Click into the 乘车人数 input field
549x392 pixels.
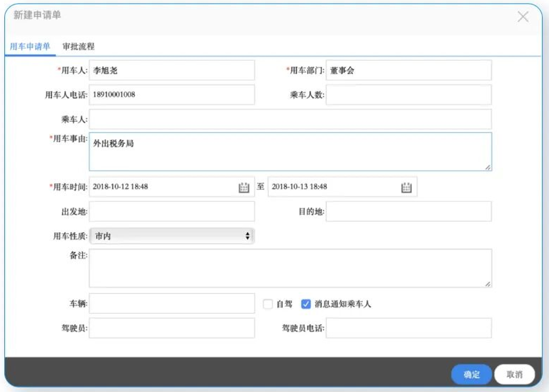point(408,95)
